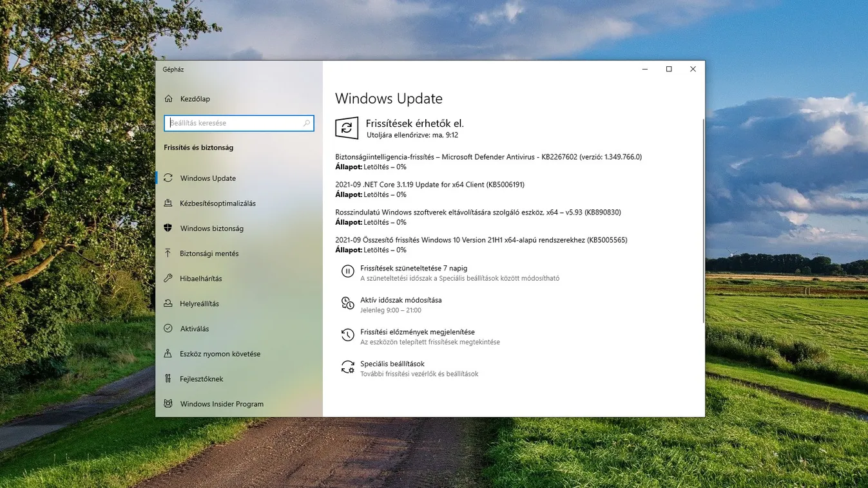Open the Windows Update sidebar page

pos(239,178)
